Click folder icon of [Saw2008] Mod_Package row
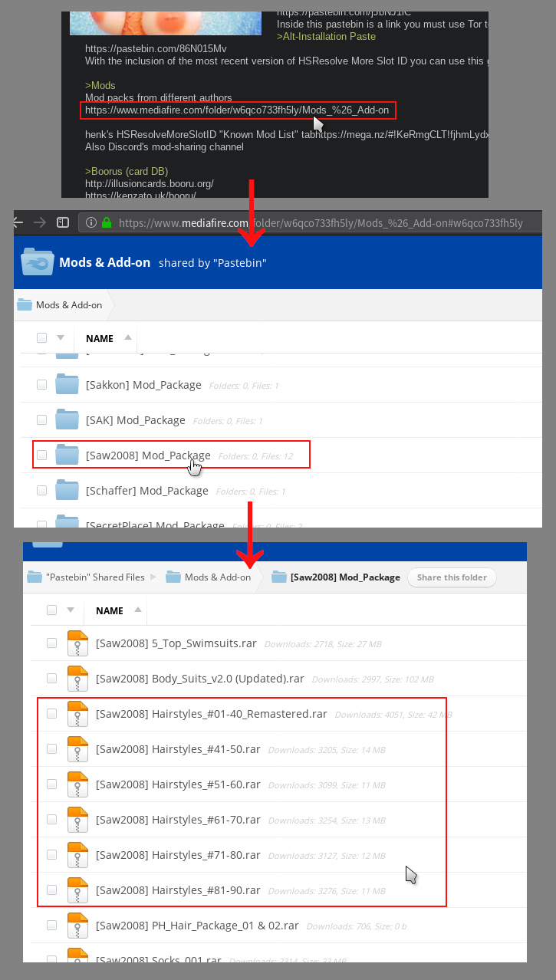 [67, 455]
